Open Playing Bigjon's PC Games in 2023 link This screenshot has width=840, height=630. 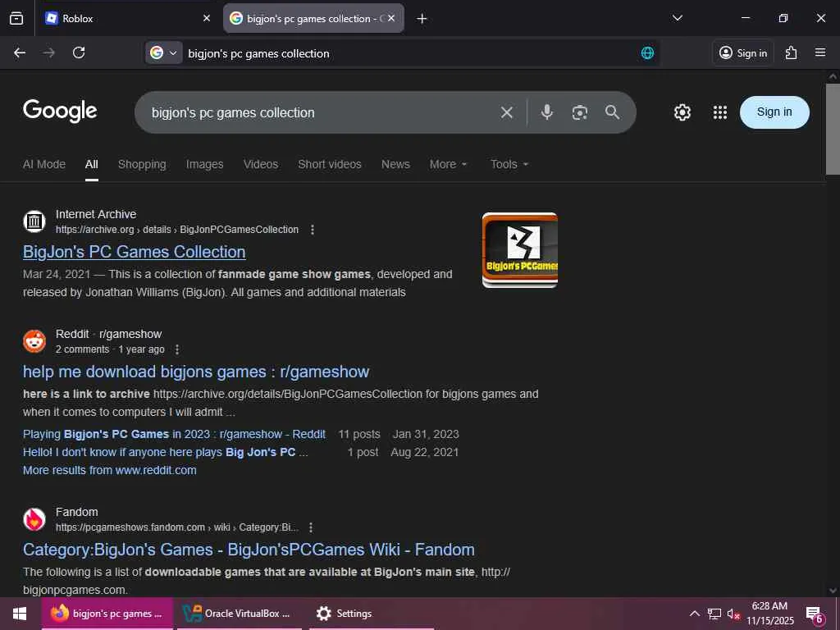tap(174, 435)
